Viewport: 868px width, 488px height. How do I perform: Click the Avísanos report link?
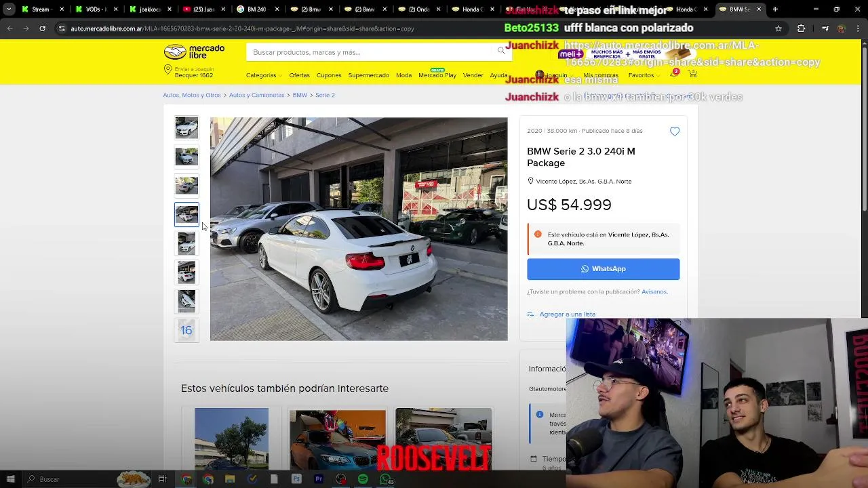pos(654,291)
